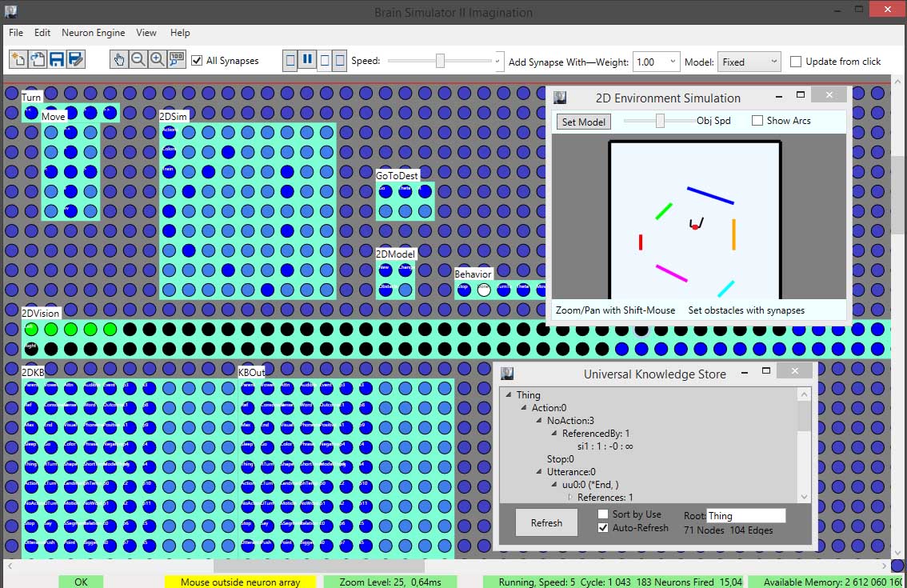Tick the Show Arcs checkbox
Image resolution: width=907 pixels, height=588 pixels.
757,121
